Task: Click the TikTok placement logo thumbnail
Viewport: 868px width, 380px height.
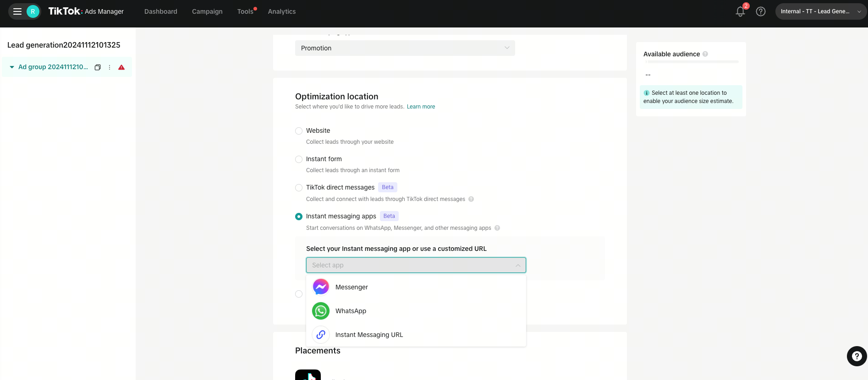Action: click(x=308, y=375)
